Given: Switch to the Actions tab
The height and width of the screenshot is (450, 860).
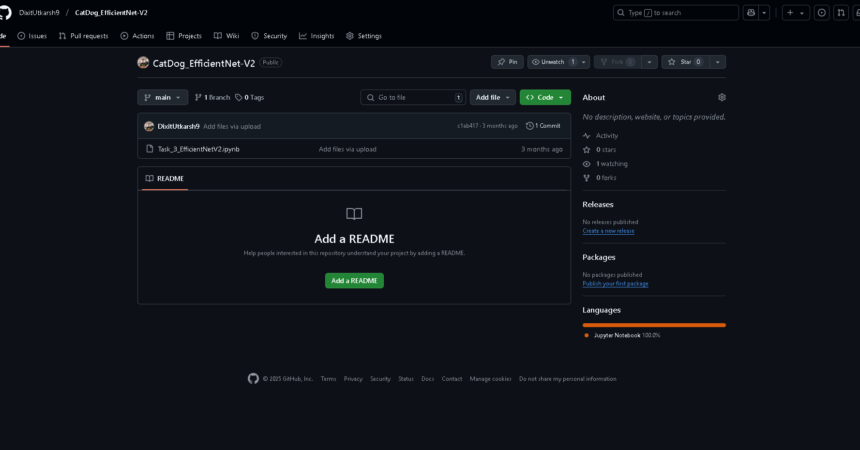Looking at the screenshot, I should coord(137,36).
